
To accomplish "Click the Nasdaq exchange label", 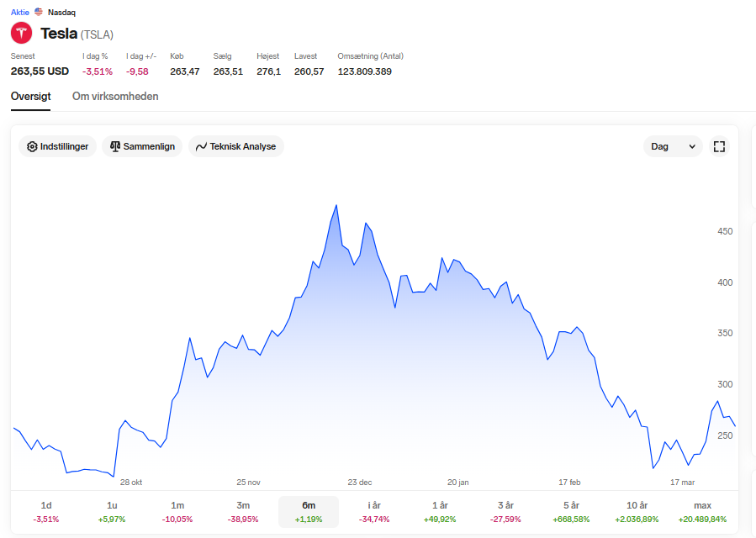I will [61, 13].
